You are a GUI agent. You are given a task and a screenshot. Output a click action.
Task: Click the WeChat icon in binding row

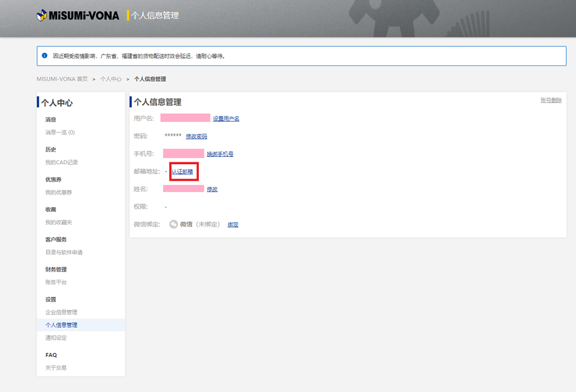[x=173, y=224]
